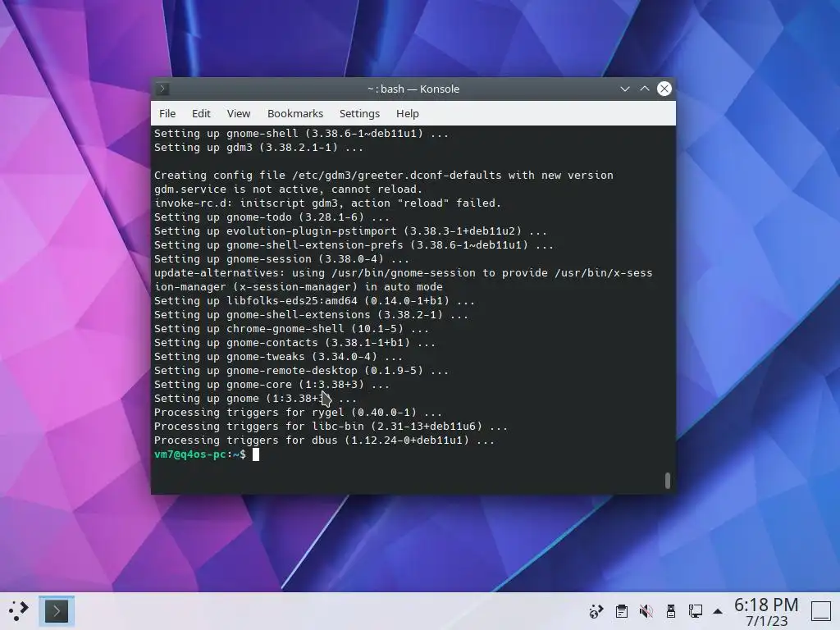Click line "Setting up libfolks-eds25:amd64"

click(314, 301)
